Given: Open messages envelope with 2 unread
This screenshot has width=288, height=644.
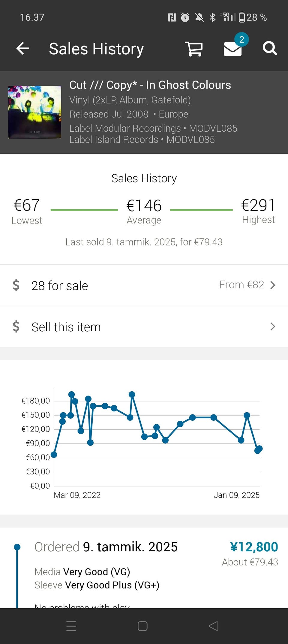Looking at the screenshot, I should coord(233,49).
